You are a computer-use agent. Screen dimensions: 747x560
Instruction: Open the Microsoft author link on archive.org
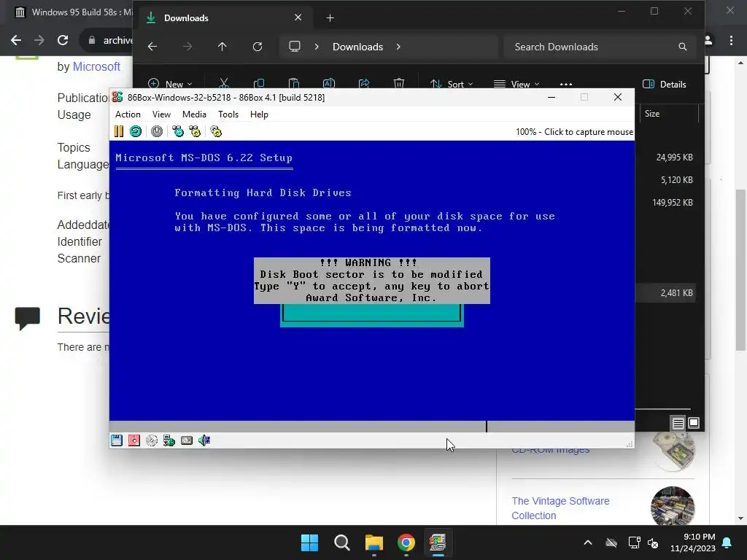tap(96, 66)
